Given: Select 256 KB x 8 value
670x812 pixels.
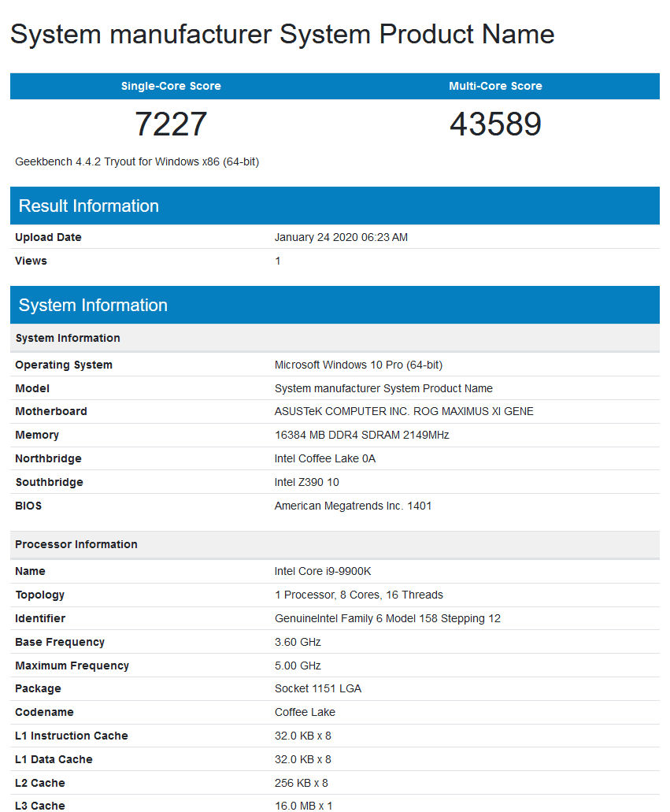Looking at the screenshot, I should [302, 783].
